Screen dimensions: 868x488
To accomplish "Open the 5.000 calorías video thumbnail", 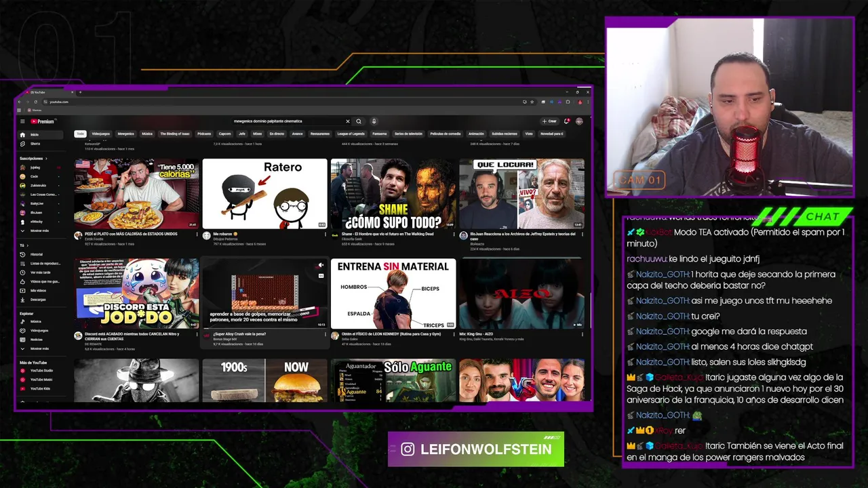I will (136, 194).
